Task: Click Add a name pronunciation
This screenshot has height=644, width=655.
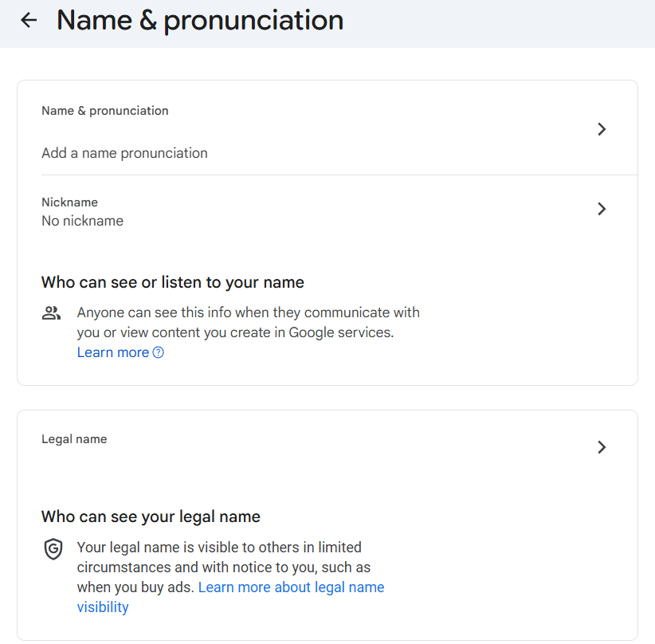Action: pyautogui.click(x=124, y=151)
